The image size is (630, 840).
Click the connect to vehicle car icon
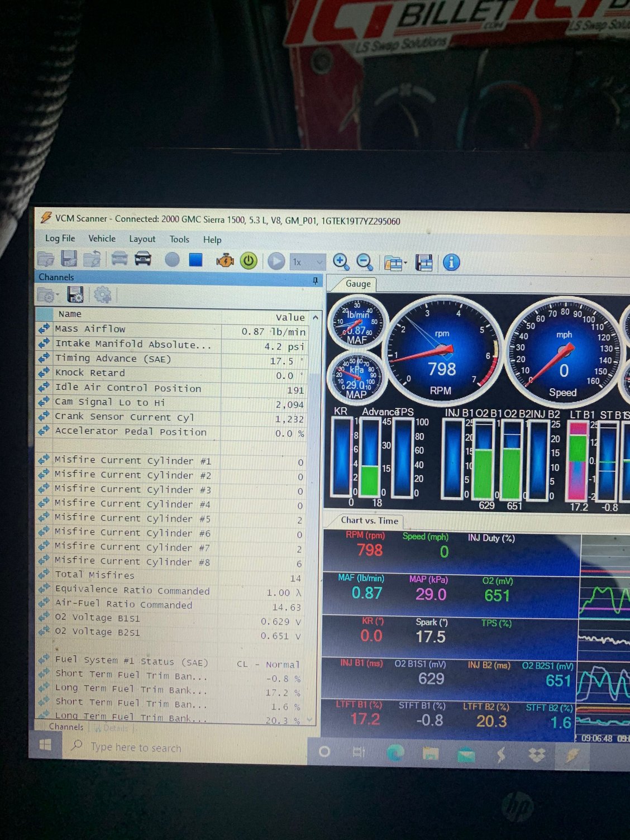tap(143, 259)
